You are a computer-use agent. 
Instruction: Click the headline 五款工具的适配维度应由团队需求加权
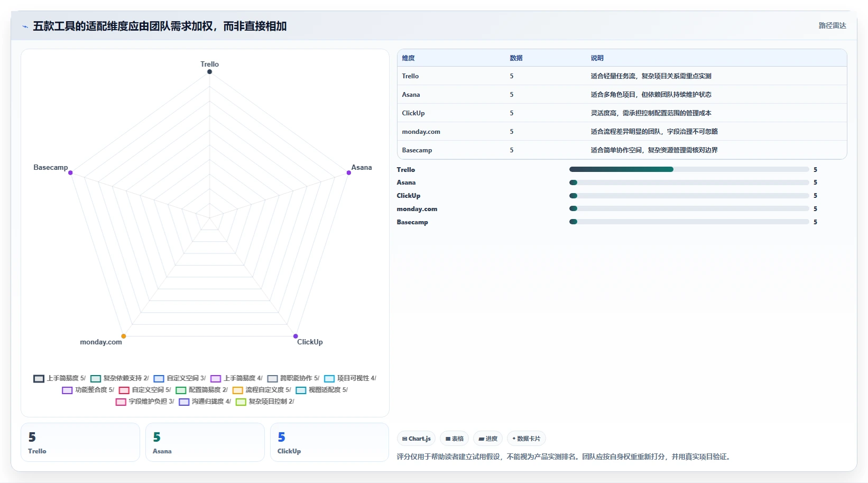coord(123,26)
